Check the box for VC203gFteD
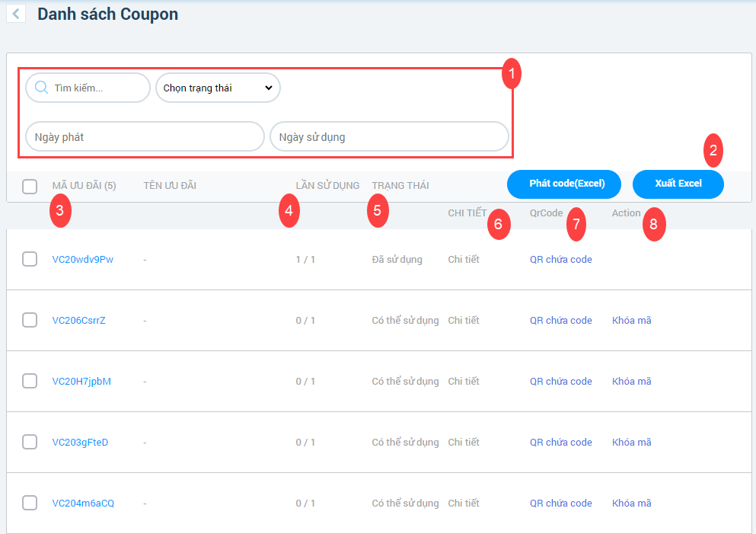 [x=30, y=442]
